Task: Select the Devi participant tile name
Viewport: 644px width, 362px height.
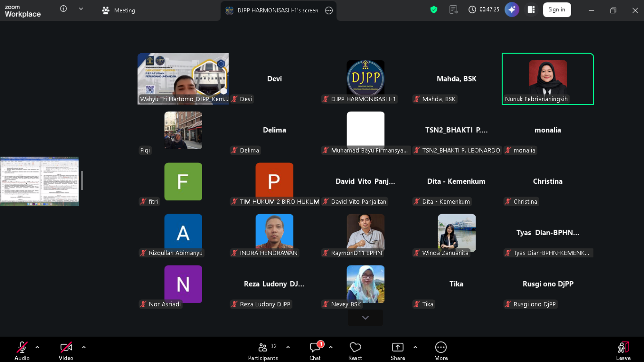Action: tap(274, 79)
